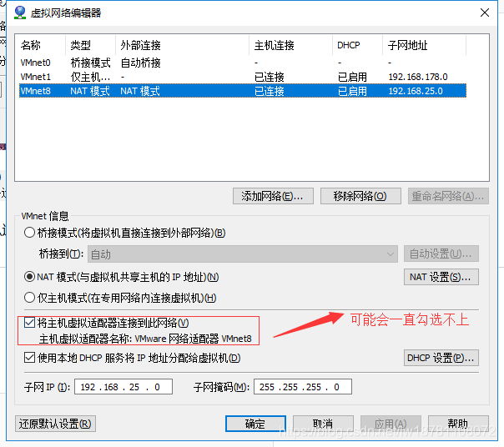The width and height of the screenshot is (504, 447).
Task: Click 还原默认设置(R) button
Action: 55,424
